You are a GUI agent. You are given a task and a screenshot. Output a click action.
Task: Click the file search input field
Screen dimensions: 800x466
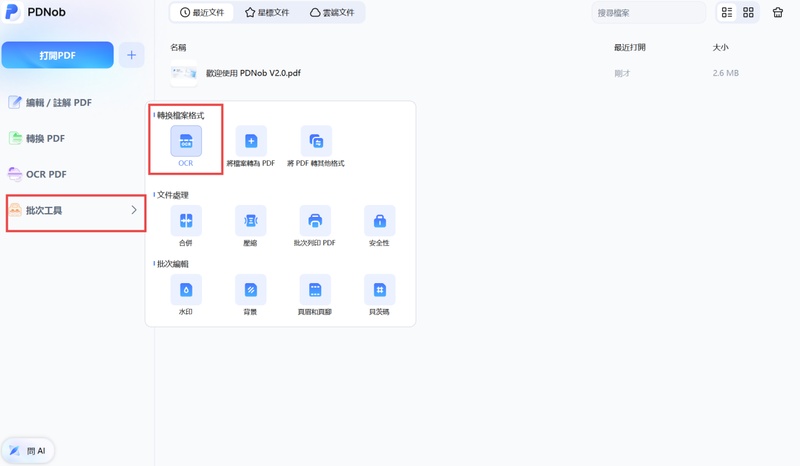(x=649, y=13)
